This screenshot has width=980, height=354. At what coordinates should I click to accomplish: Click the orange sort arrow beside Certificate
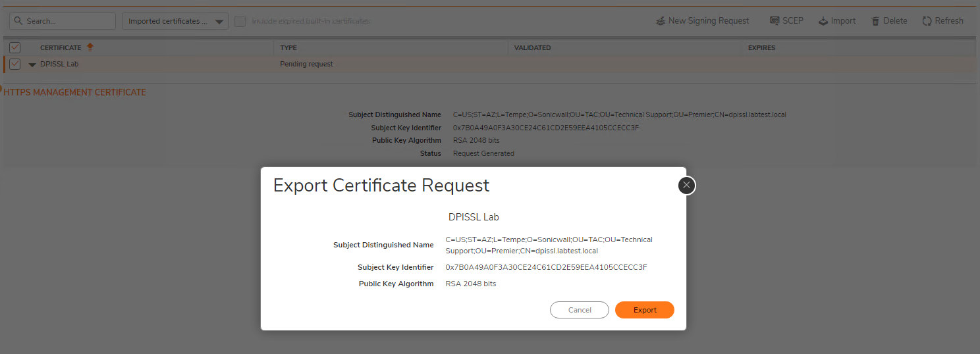pyautogui.click(x=90, y=47)
